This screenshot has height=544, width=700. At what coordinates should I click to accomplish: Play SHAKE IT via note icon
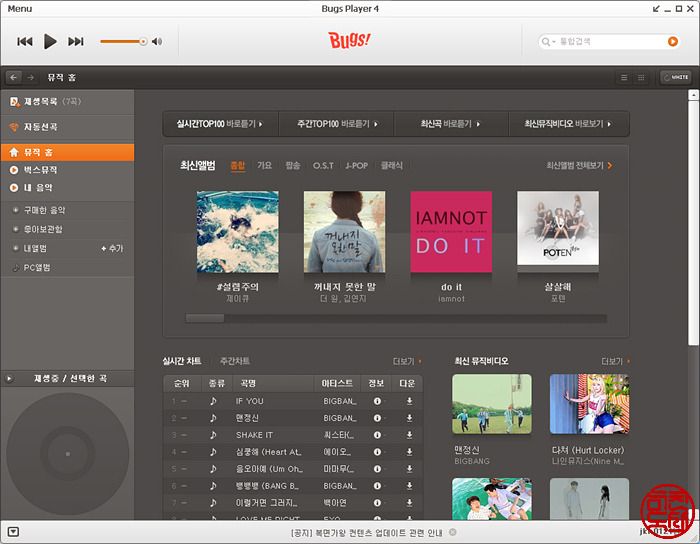click(x=213, y=435)
